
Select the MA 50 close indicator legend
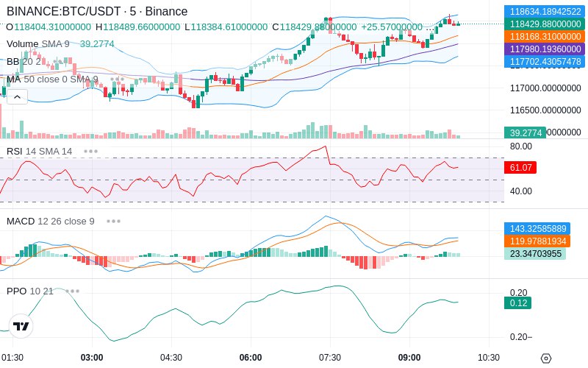point(52,79)
